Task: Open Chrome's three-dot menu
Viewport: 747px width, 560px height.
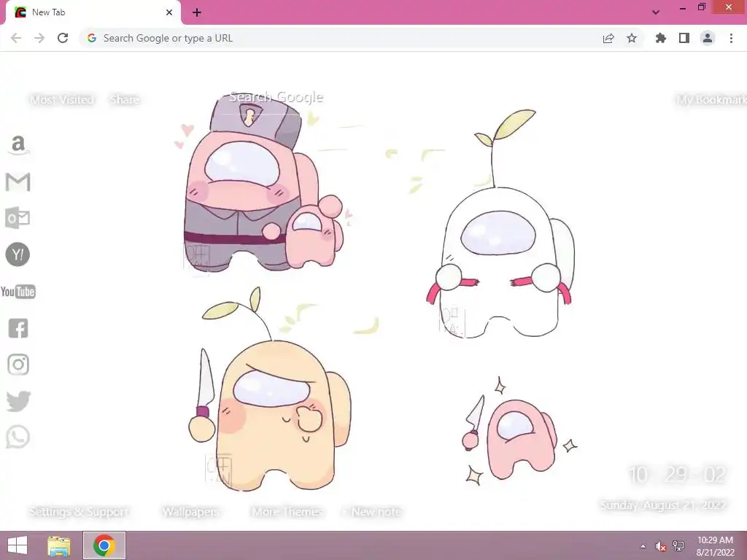Action: pyautogui.click(x=731, y=38)
